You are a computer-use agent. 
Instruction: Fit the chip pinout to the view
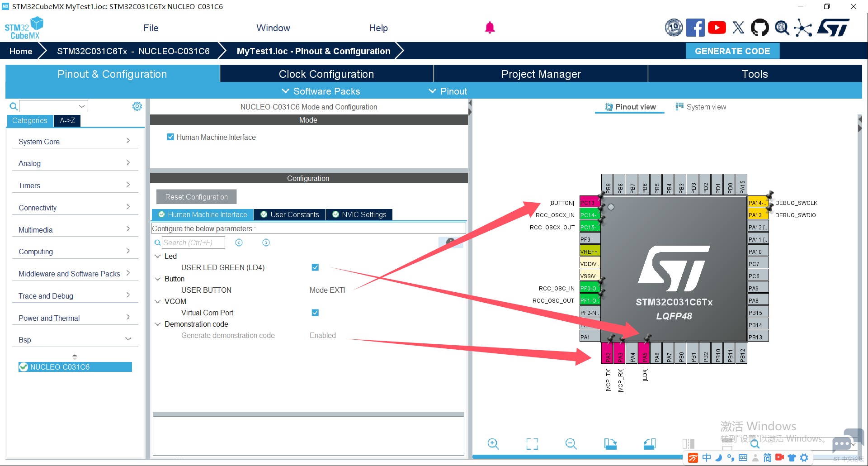click(532, 444)
